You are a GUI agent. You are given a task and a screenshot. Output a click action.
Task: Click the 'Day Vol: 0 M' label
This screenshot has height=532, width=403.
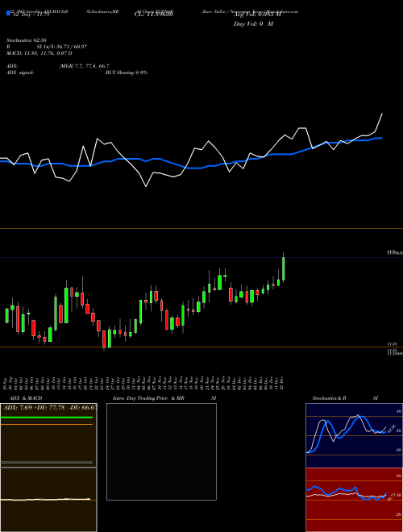(x=253, y=23)
